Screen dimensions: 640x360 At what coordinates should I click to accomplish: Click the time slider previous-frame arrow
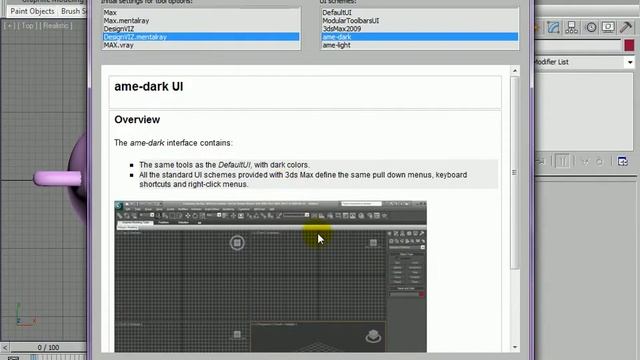click(x=5, y=347)
